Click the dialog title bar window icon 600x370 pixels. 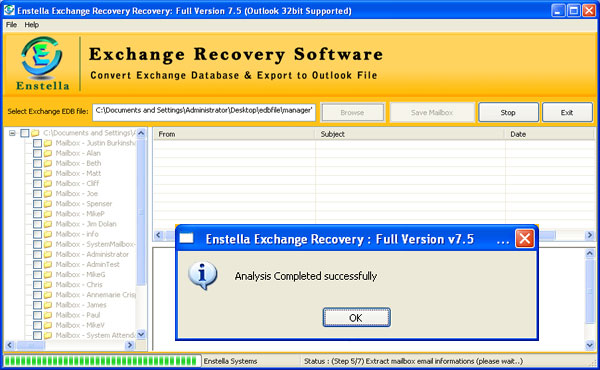click(x=186, y=238)
